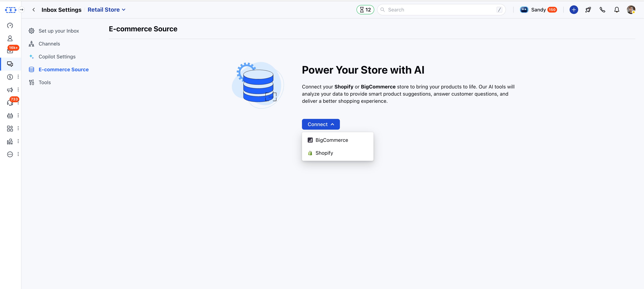Click the 'Power Your Store with AI' heading
This screenshot has height=289, width=644.
[363, 70]
